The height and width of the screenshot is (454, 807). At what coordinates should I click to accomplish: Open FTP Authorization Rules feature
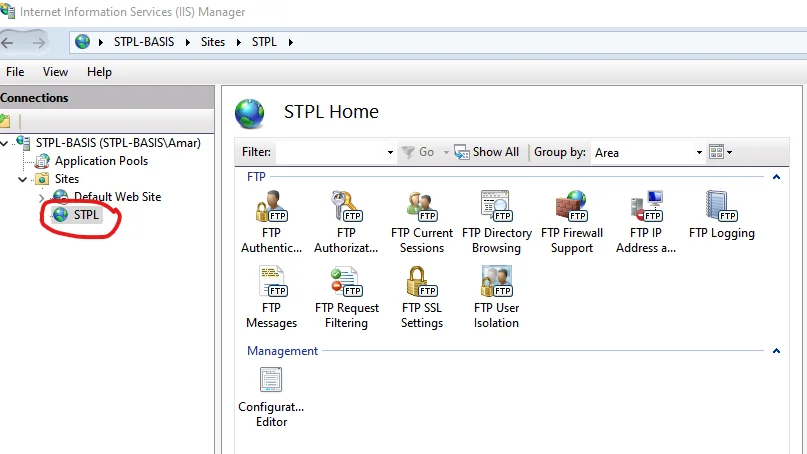(x=346, y=222)
